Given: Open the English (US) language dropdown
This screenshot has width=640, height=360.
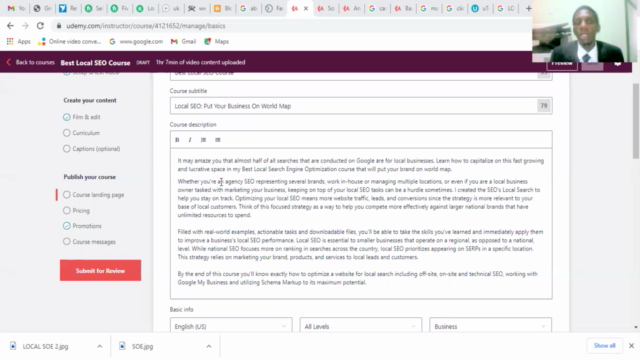Looking at the screenshot, I should point(231,326).
